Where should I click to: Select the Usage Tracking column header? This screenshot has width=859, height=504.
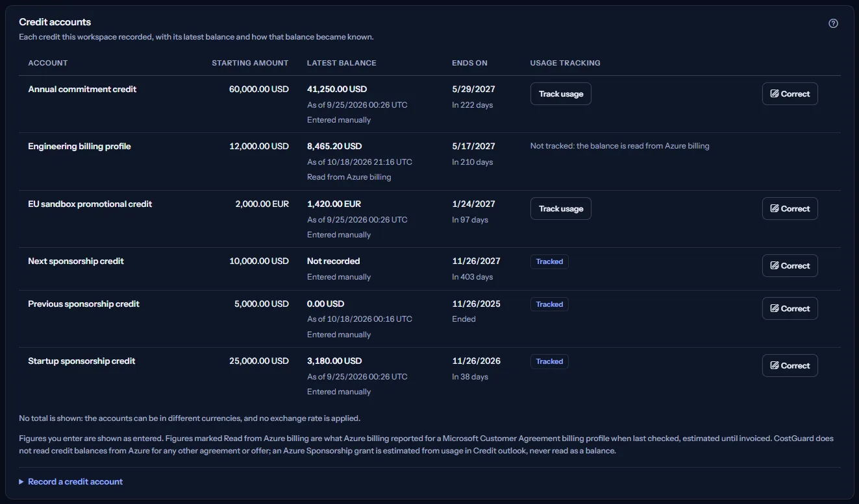(x=565, y=63)
